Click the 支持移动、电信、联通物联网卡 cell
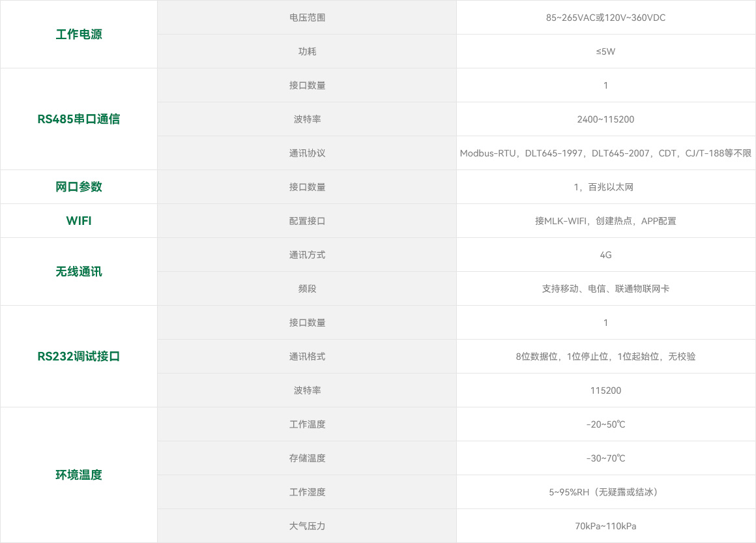The height and width of the screenshot is (543, 756). click(x=605, y=289)
